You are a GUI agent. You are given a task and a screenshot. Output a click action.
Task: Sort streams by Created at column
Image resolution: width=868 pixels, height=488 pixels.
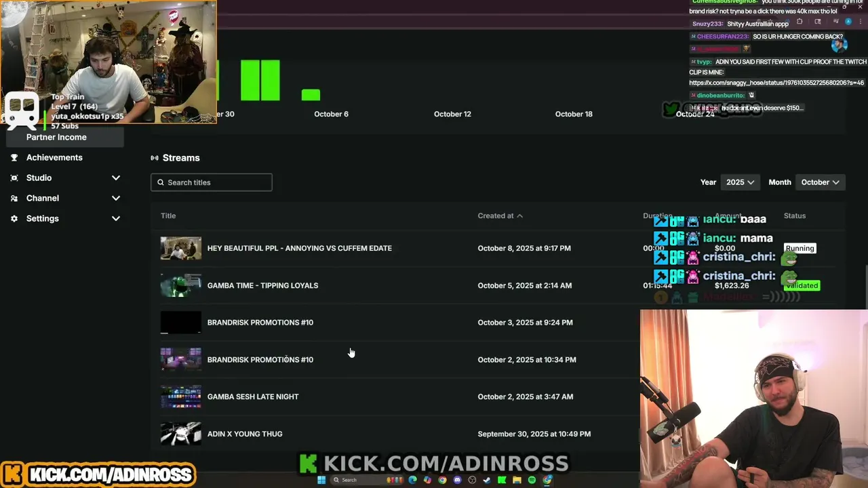pos(500,216)
